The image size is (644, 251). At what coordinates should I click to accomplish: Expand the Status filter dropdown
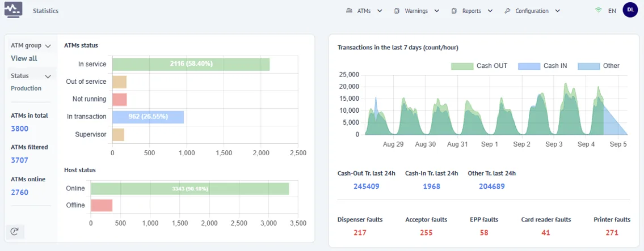click(x=31, y=76)
